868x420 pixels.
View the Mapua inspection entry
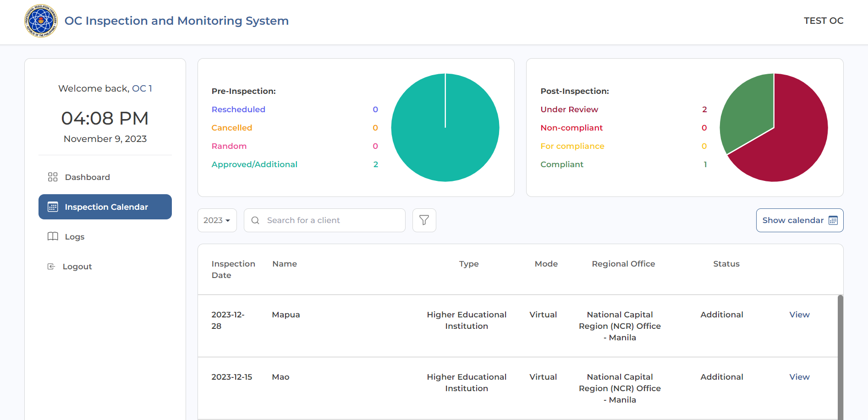[x=799, y=315]
